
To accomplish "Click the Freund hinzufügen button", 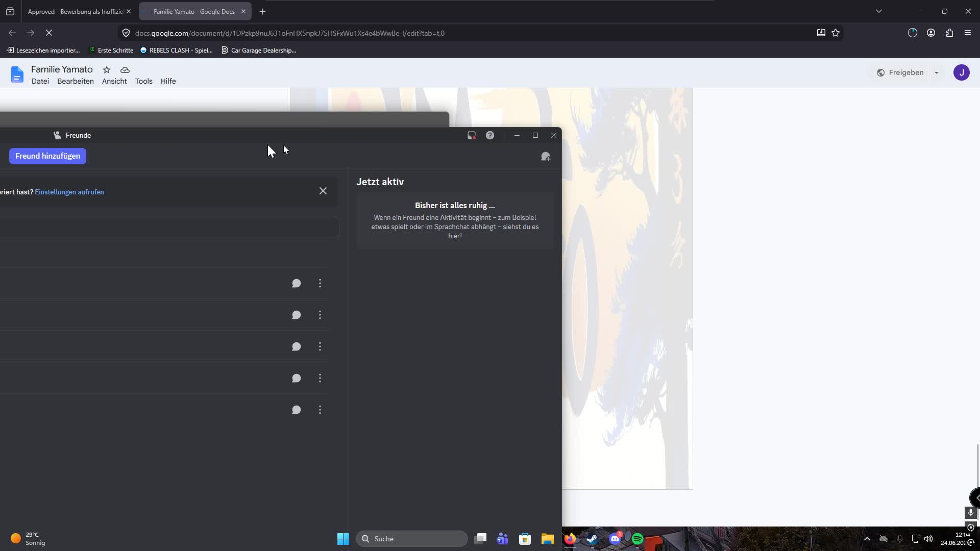I will point(47,156).
